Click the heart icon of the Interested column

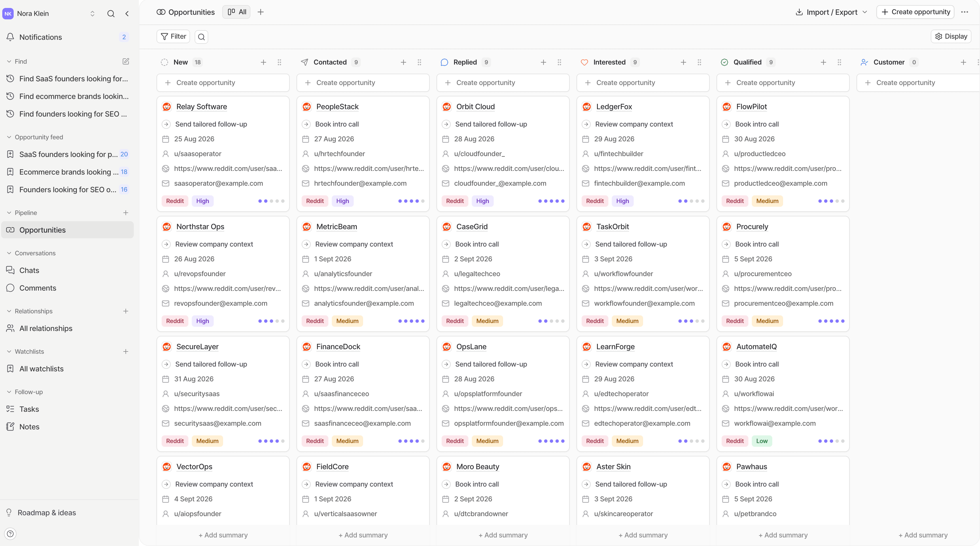coord(584,62)
